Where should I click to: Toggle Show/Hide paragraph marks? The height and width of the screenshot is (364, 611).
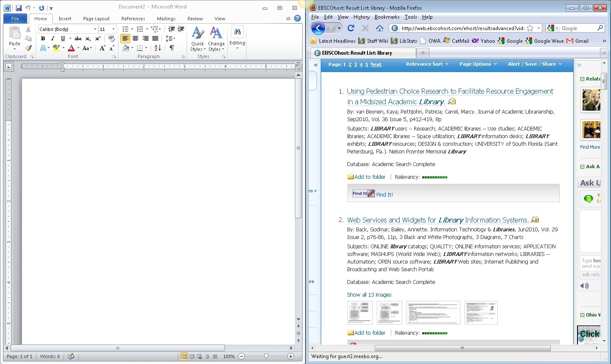click(172, 48)
